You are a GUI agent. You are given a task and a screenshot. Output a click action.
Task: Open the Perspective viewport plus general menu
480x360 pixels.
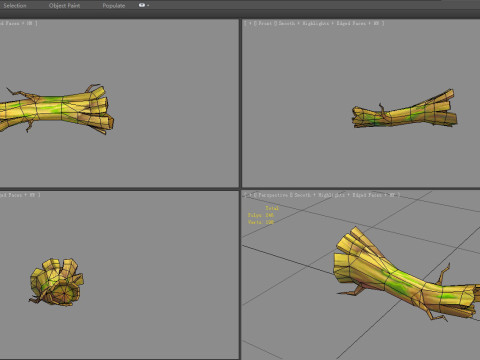pyautogui.click(x=250, y=195)
